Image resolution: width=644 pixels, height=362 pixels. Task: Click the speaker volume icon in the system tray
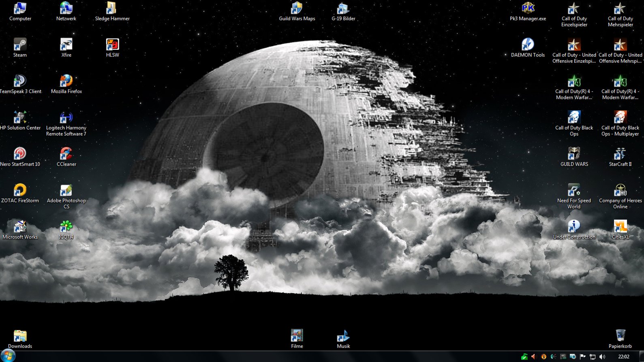point(602,357)
